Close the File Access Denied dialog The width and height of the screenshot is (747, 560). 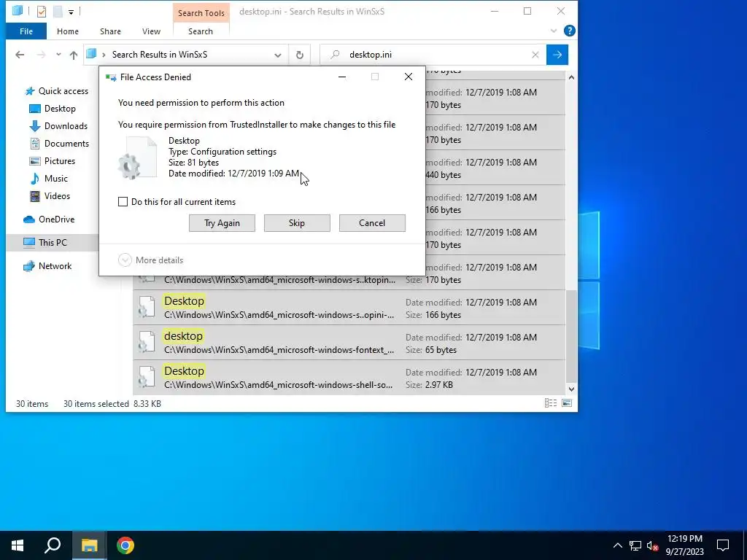(x=409, y=77)
